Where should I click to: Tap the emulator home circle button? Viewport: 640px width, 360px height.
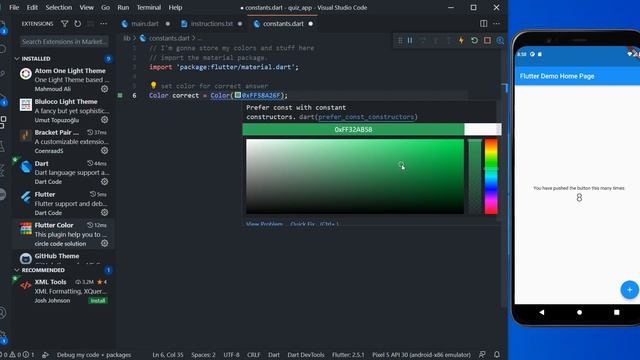pos(579,312)
